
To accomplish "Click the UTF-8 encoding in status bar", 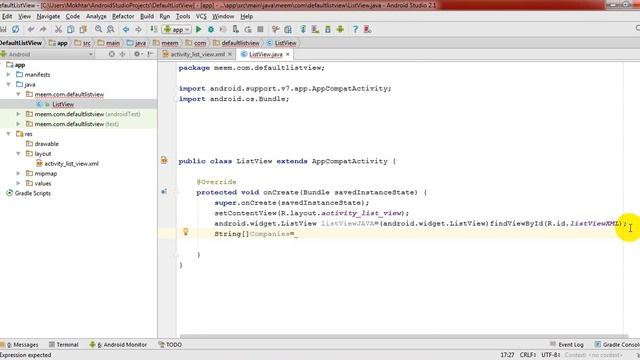I will (550, 355).
